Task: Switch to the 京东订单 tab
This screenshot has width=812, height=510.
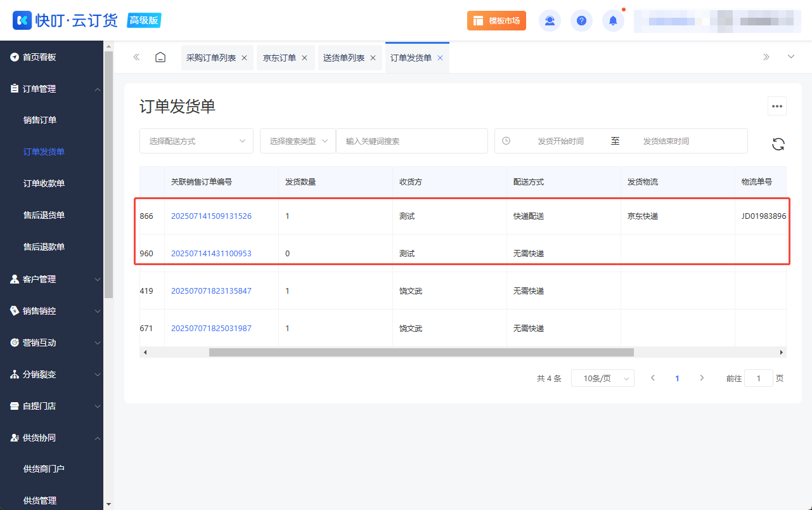Action: [x=280, y=58]
